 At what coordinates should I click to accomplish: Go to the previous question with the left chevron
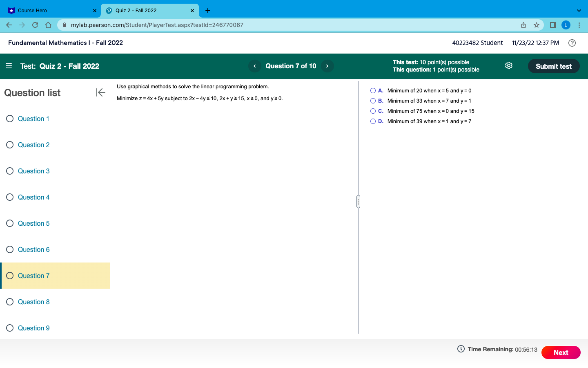pos(254,66)
